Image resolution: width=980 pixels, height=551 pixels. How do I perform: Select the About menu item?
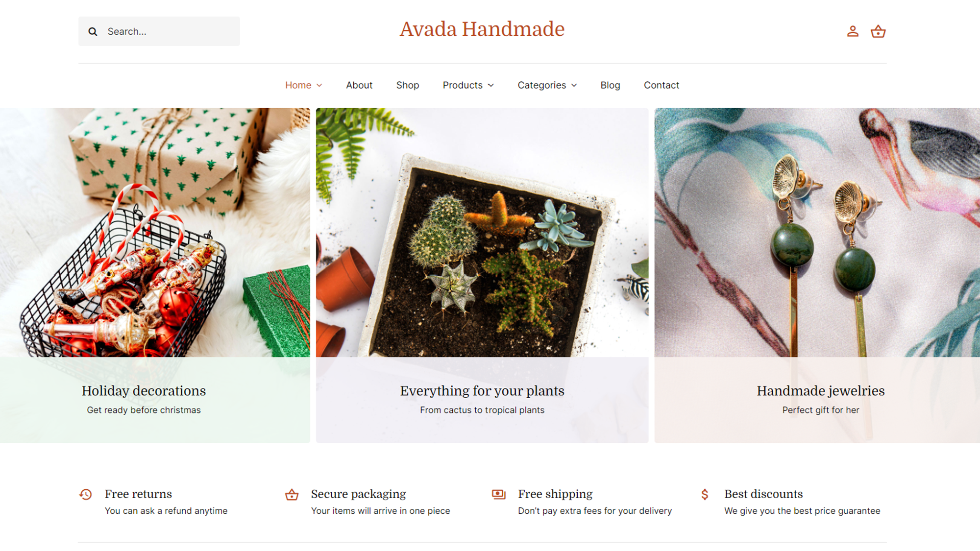[359, 85]
